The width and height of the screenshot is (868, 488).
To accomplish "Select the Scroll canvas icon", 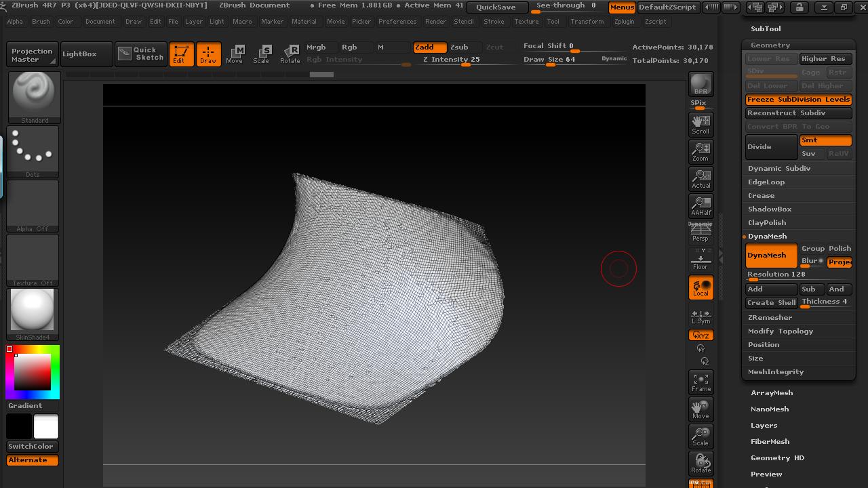I will tap(701, 125).
